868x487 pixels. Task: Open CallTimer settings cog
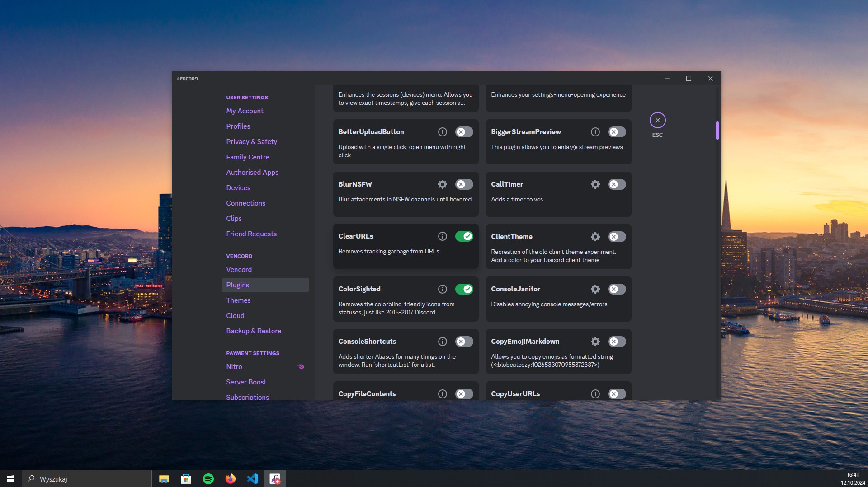(x=595, y=184)
